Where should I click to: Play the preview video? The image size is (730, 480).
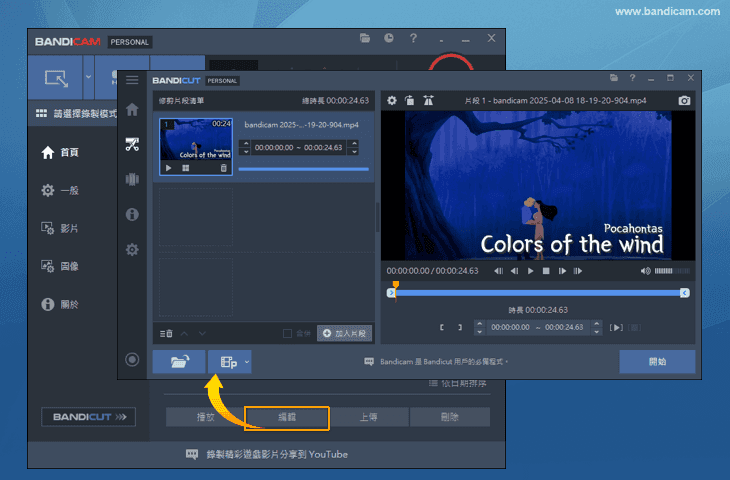[x=530, y=271]
